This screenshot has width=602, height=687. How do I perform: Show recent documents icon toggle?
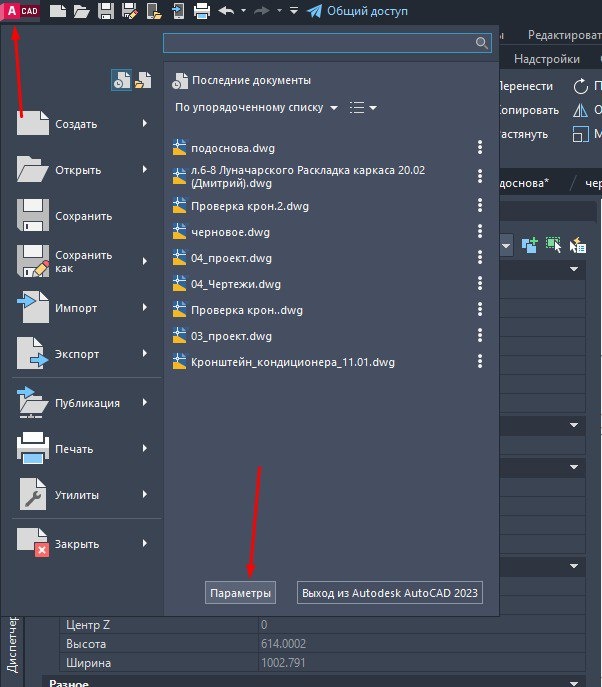click(x=121, y=80)
